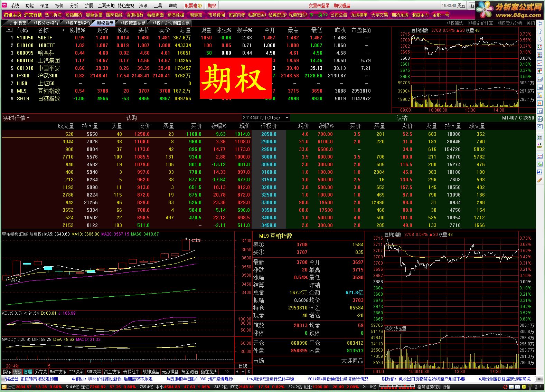Open the colored grid list icon in sidebar
The image size is (545, 392).
click(540, 55)
